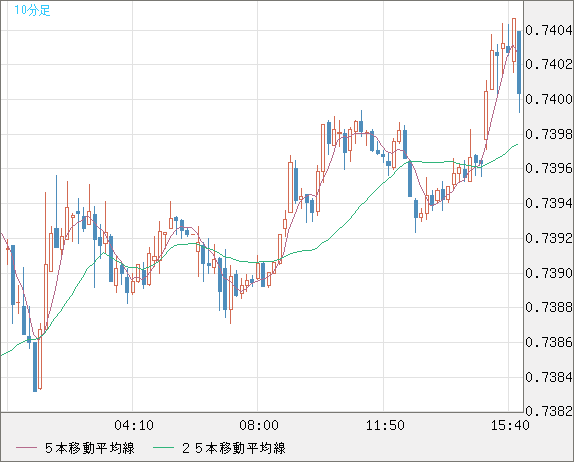
Task: Select the 0.7398 price axis label
Action: [x=549, y=134]
